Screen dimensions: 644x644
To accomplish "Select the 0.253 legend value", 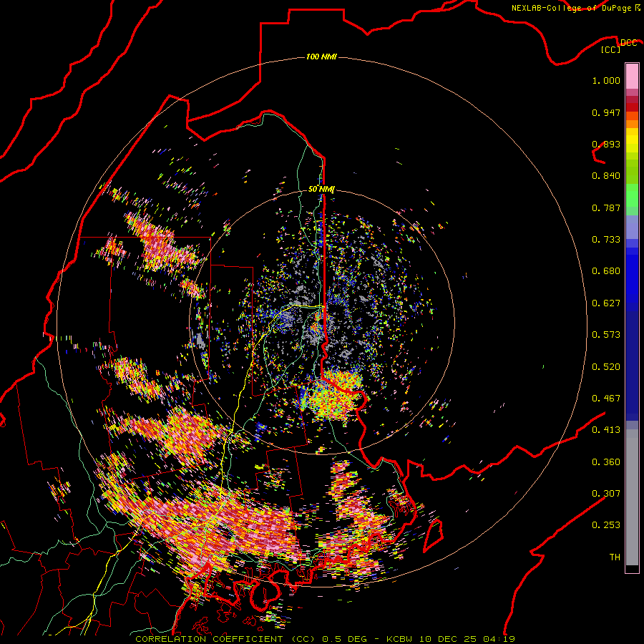I will point(606,525).
